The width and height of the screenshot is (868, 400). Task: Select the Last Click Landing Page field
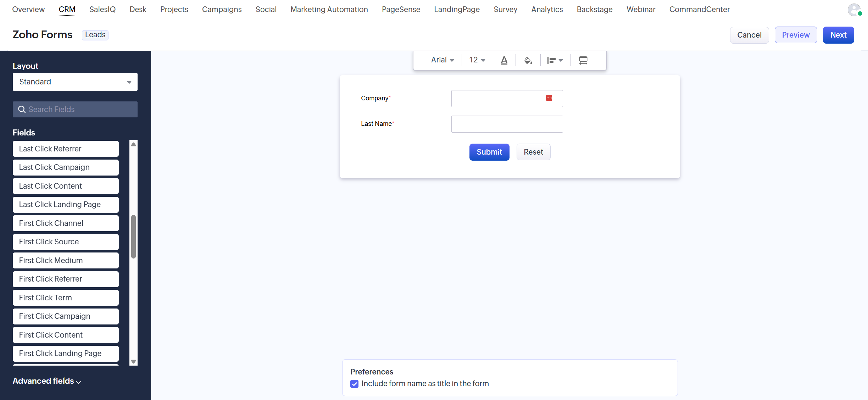66,205
